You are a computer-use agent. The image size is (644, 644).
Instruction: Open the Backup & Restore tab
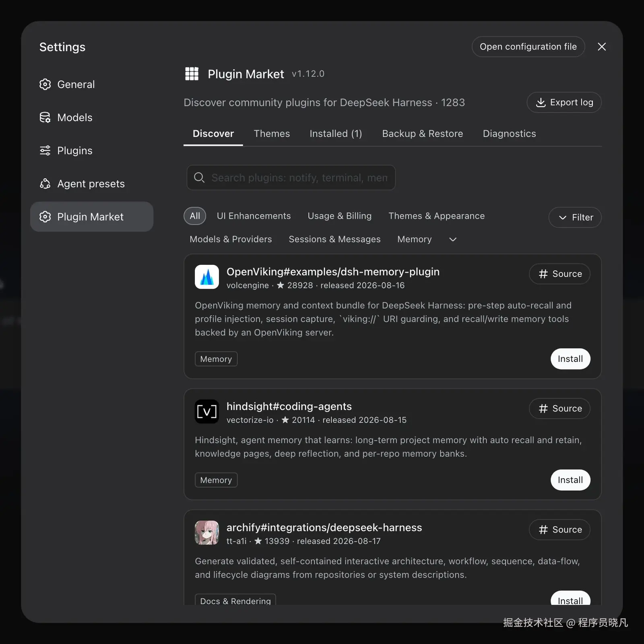point(423,134)
